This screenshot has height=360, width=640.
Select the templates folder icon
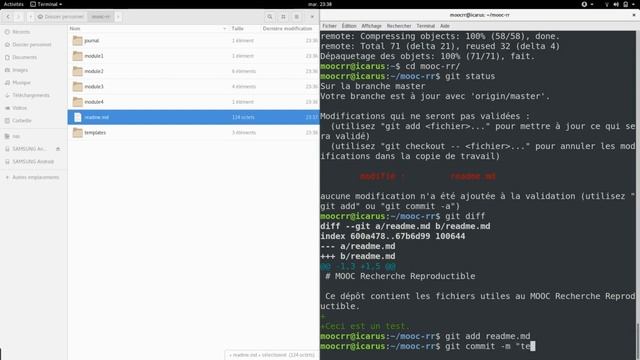[78, 132]
